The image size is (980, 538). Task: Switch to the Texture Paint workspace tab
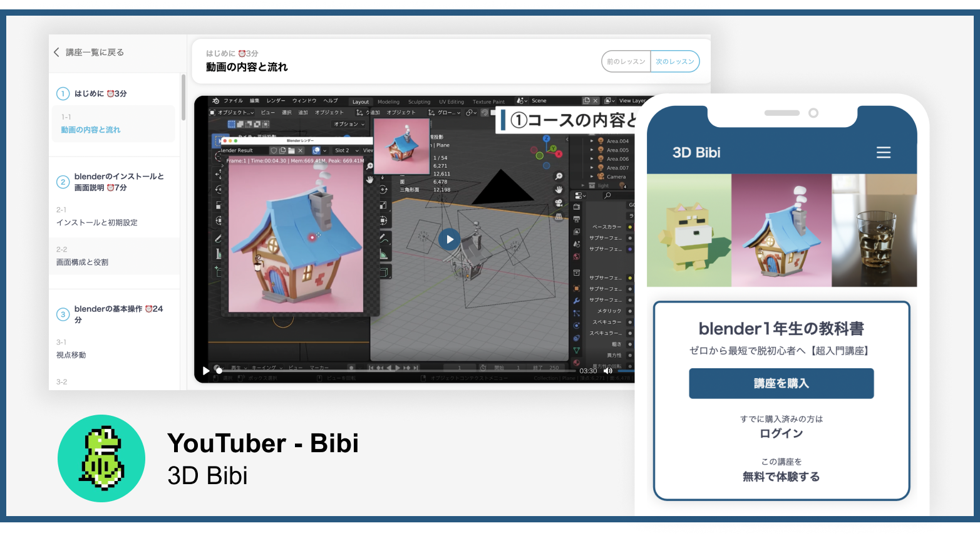[x=488, y=101]
